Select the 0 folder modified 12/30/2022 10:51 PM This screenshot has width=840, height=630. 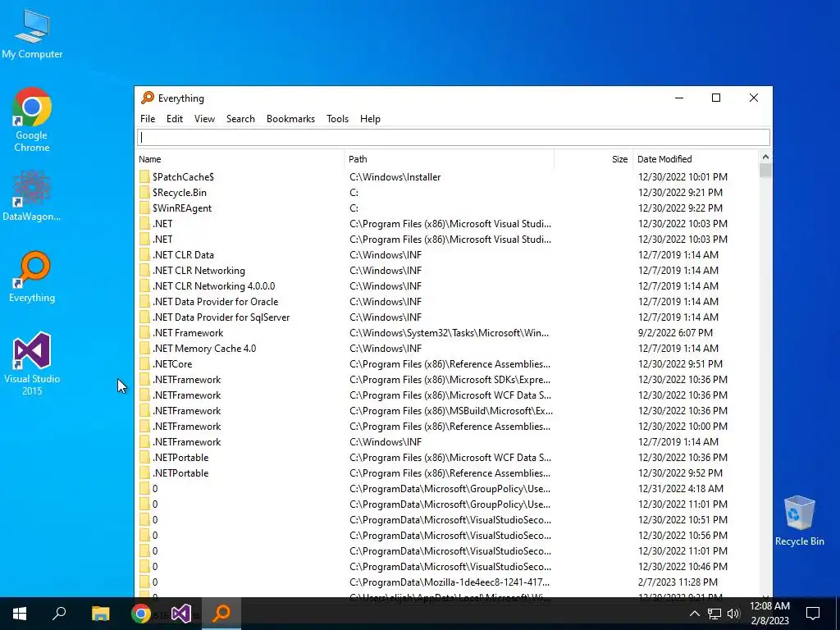point(447,519)
